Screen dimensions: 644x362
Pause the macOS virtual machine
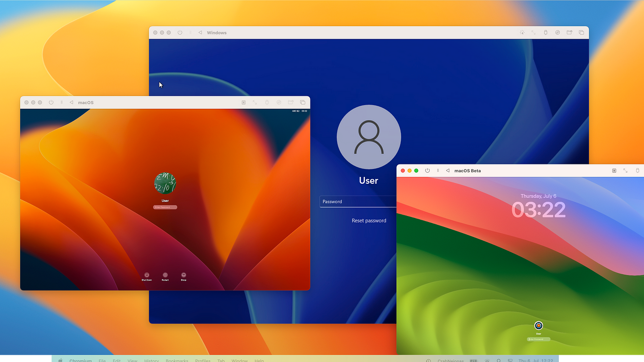point(62,102)
